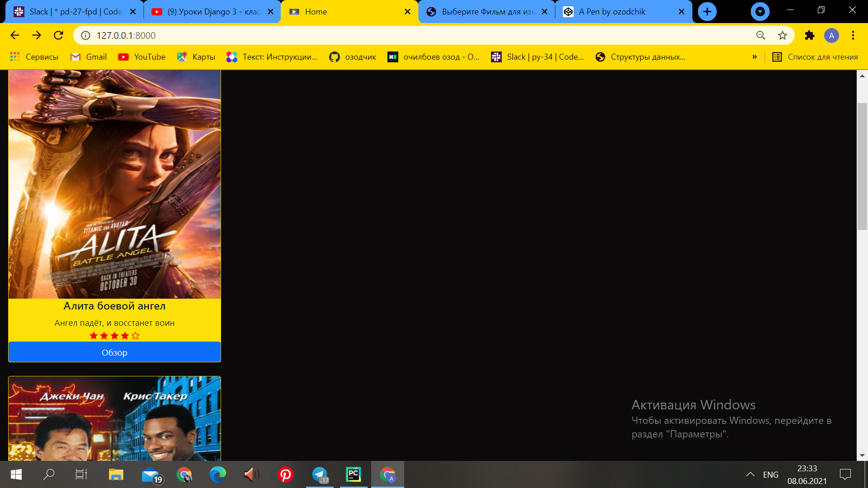Open Telegram from taskbar
This screenshot has width=868, height=488.
(320, 474)
